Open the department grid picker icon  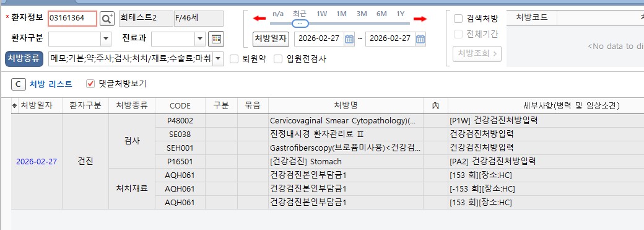coord(215,38)
